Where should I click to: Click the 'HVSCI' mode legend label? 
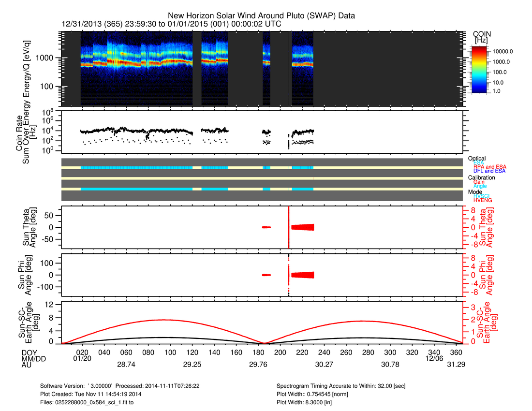483,196
